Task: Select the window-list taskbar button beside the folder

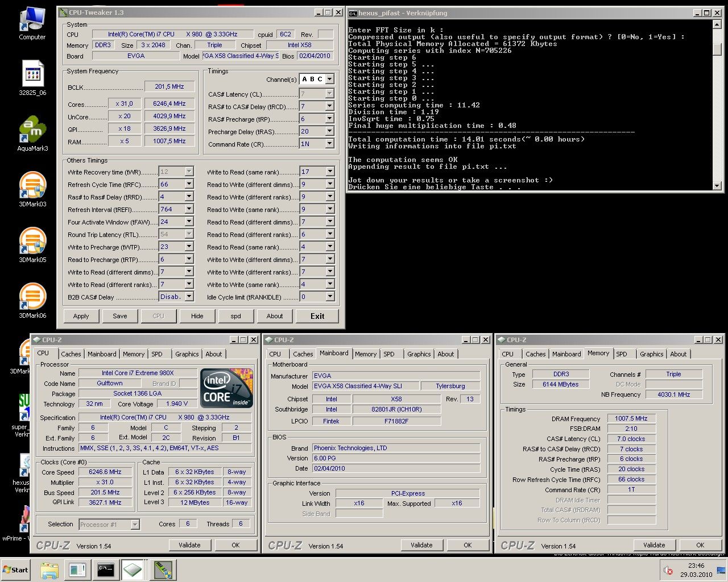Action: [77, 570]
